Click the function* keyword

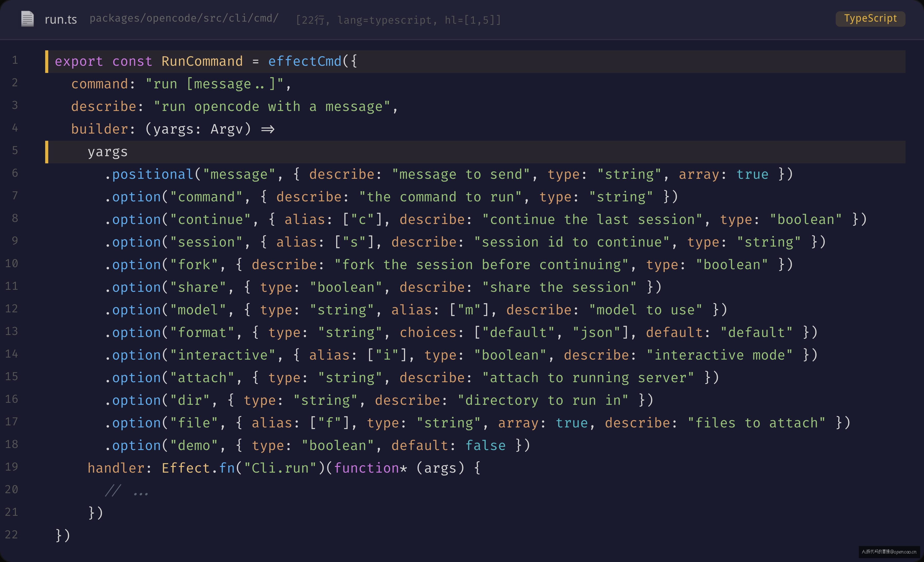click(x=370, y=468)
